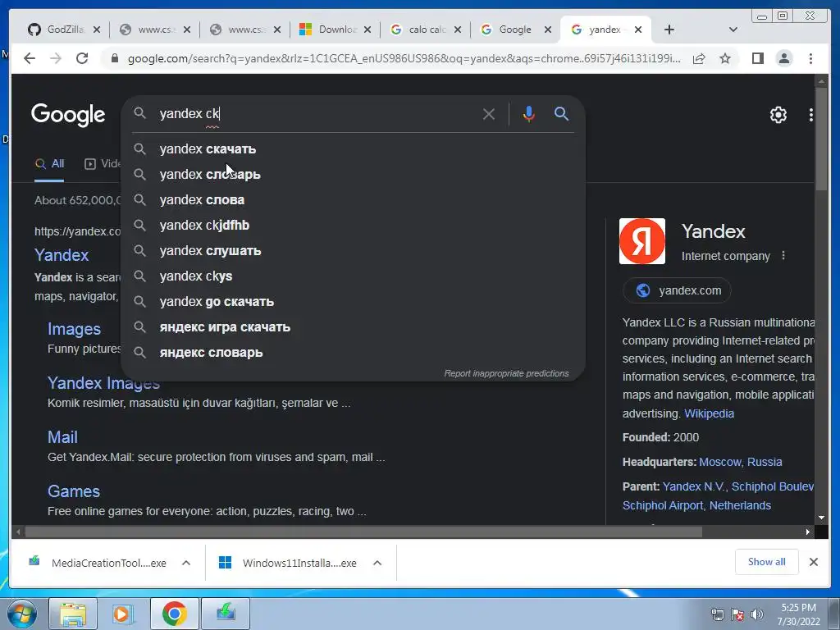Click the network tray icon
The image size is (840, 630).
(x=717, y=614)
